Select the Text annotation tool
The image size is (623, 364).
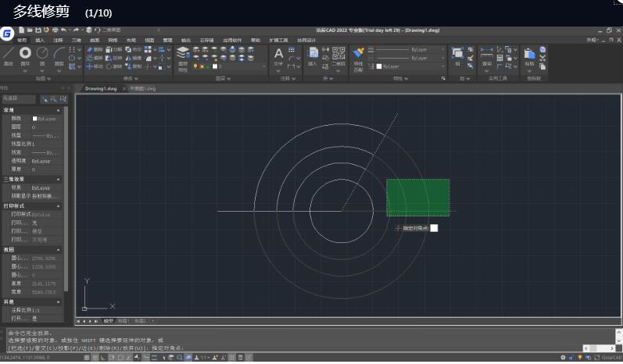click(278, 55)
